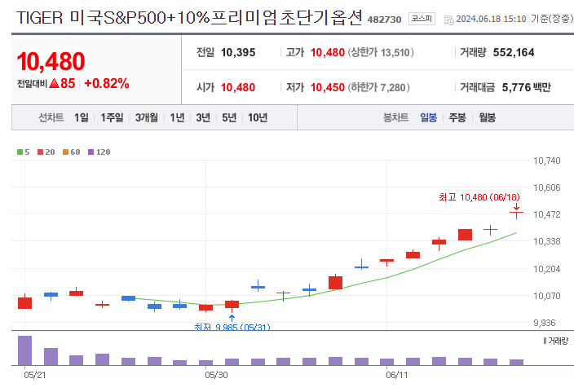Screen dimensions: 574x392
Task: Click the orange 60-day moving average swatch
Action: (65, 152)
